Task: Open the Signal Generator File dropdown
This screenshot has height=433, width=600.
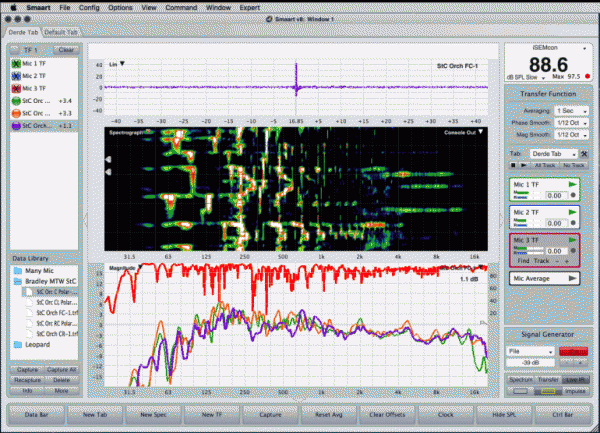Action: tap(531, 352)
